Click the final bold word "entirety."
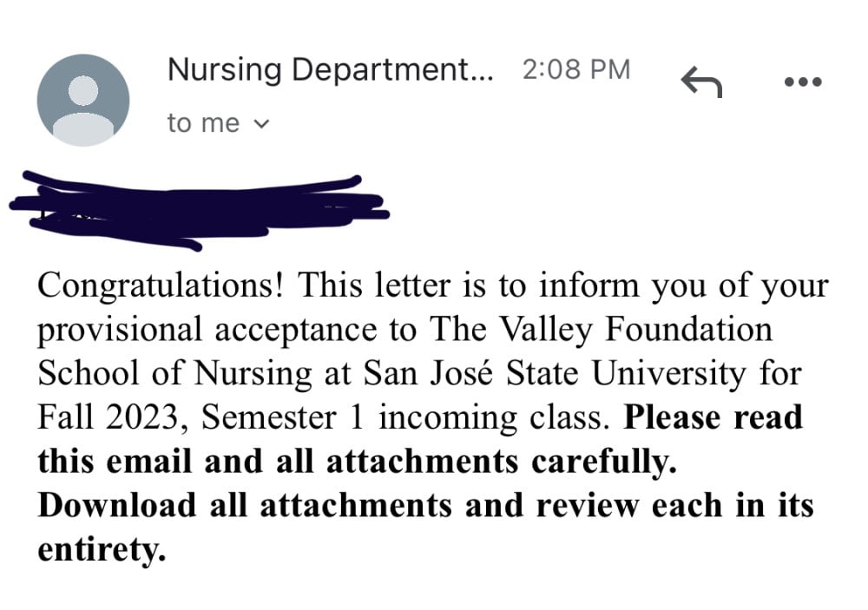Viewport: 868px width, 610px height. pyautogui.click(x=102, y=549)
